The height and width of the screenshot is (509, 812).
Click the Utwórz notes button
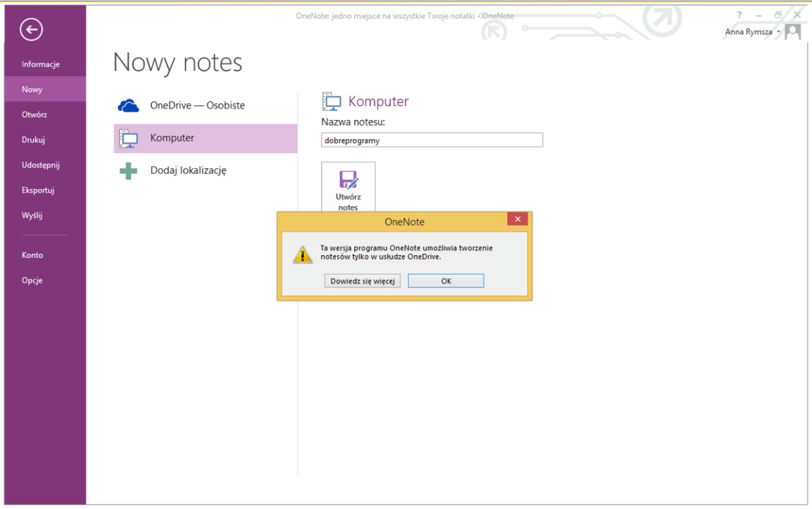348,188
